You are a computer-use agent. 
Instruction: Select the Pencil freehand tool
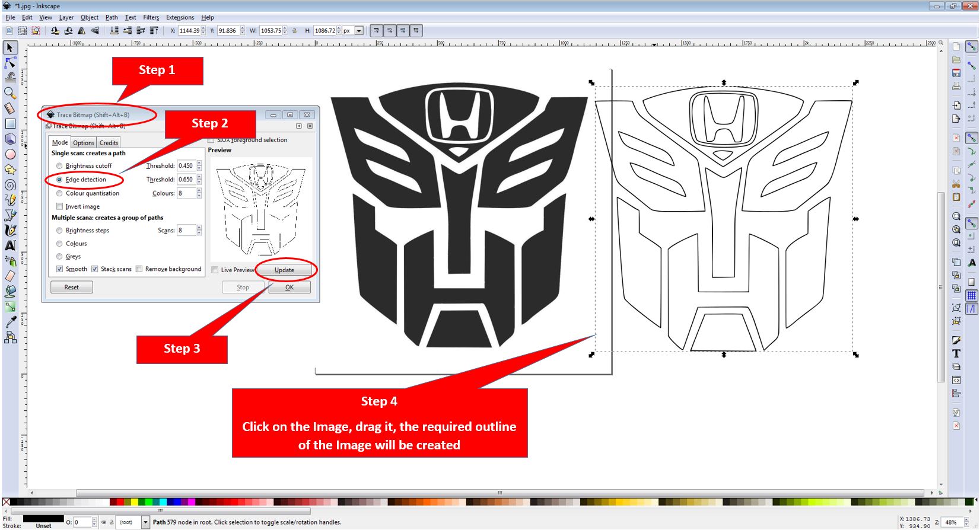[10, 200]
